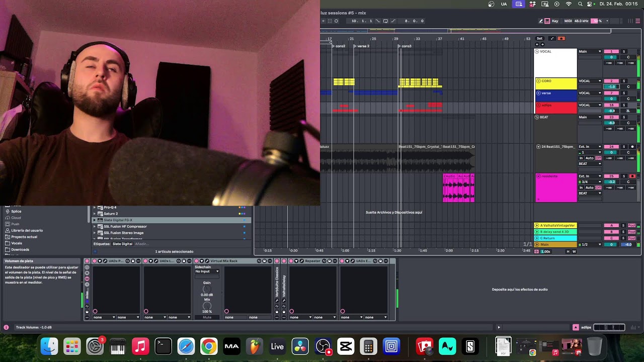
Task: Click the orange lock envelopes button
Action: (561, 39)
